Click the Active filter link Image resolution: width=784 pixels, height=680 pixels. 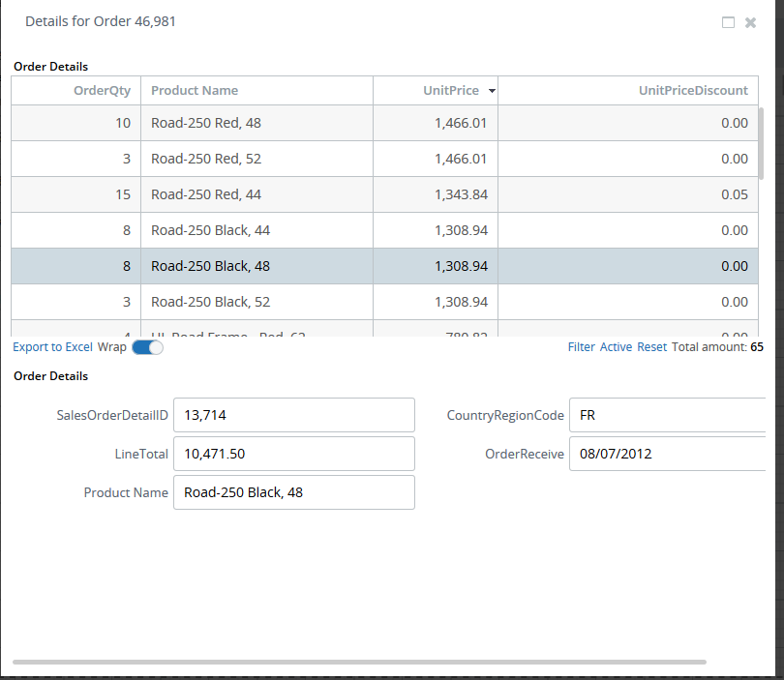click(616, 347)
